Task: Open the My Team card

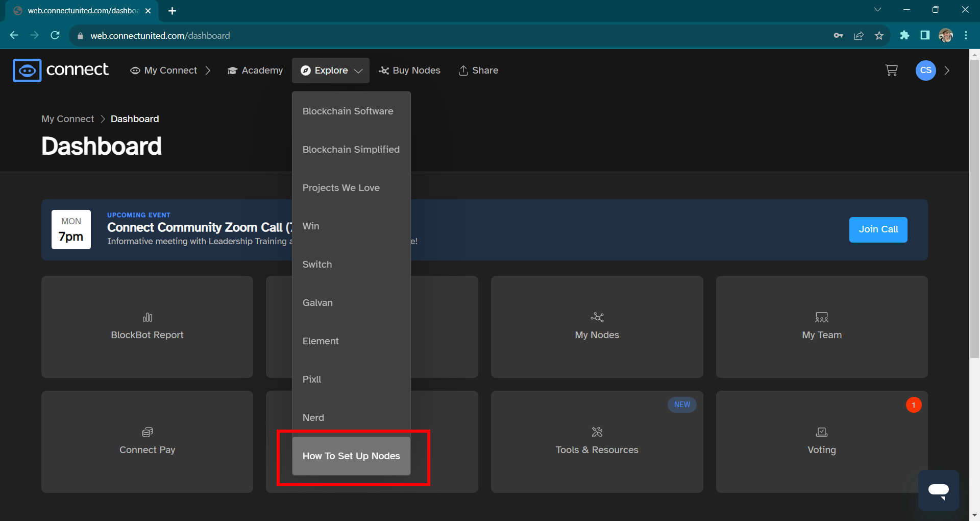Action: click(822, 327)
